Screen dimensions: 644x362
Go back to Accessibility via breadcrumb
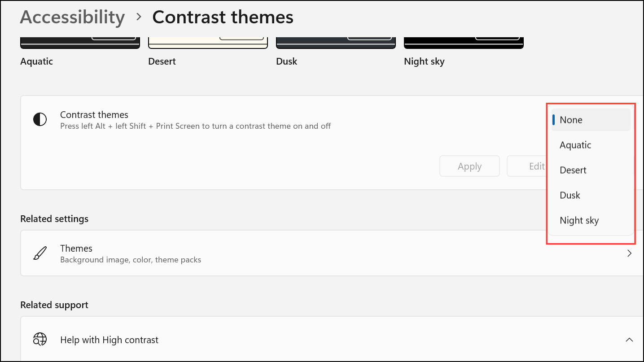(72, 17)
